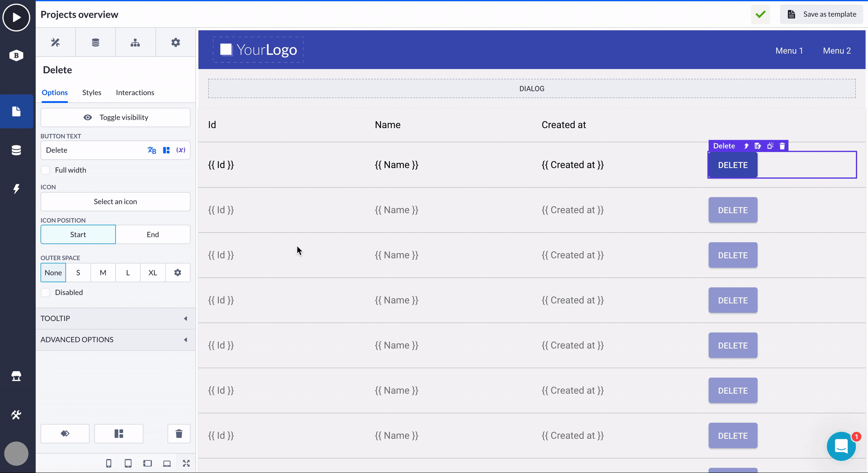Screen dimensions: 868x473
Task: Open custom outer space gear settings
Action: [x=178, y=272]
